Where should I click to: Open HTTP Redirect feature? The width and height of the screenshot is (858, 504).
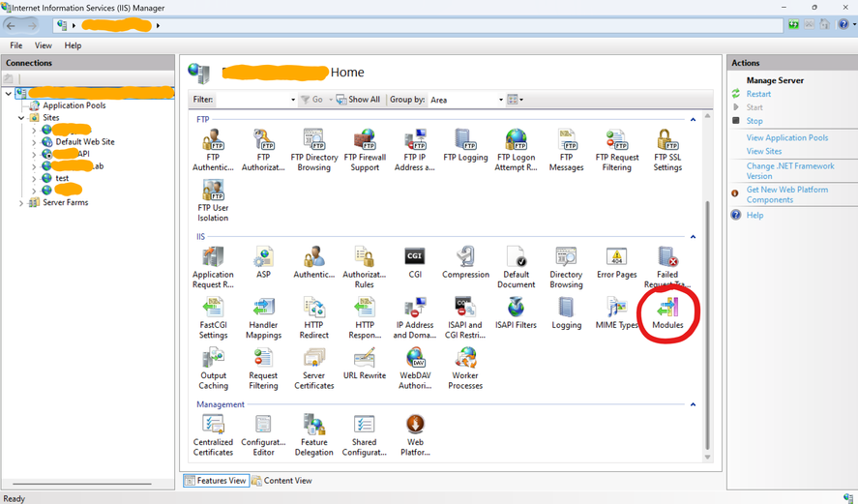[x=314, y=318]
